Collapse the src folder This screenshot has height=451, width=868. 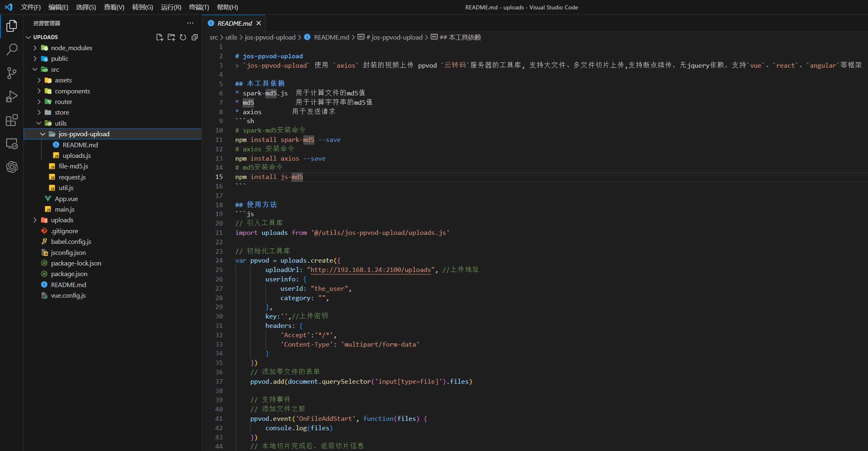tap(35, 69)
